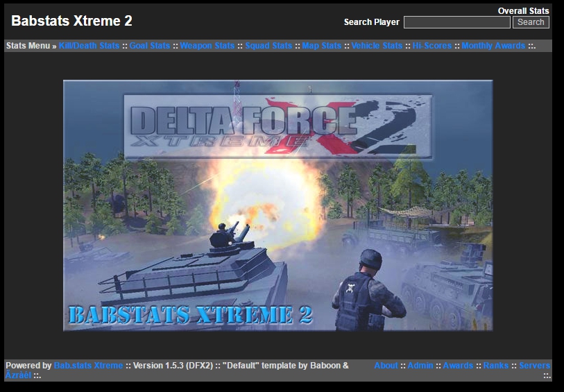Open Ãzràèl author link in footer

pyautogui.click(x=18, y=375)
